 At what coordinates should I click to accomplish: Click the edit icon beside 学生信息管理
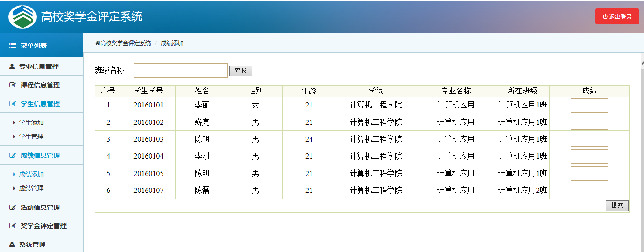pos(13,104)
